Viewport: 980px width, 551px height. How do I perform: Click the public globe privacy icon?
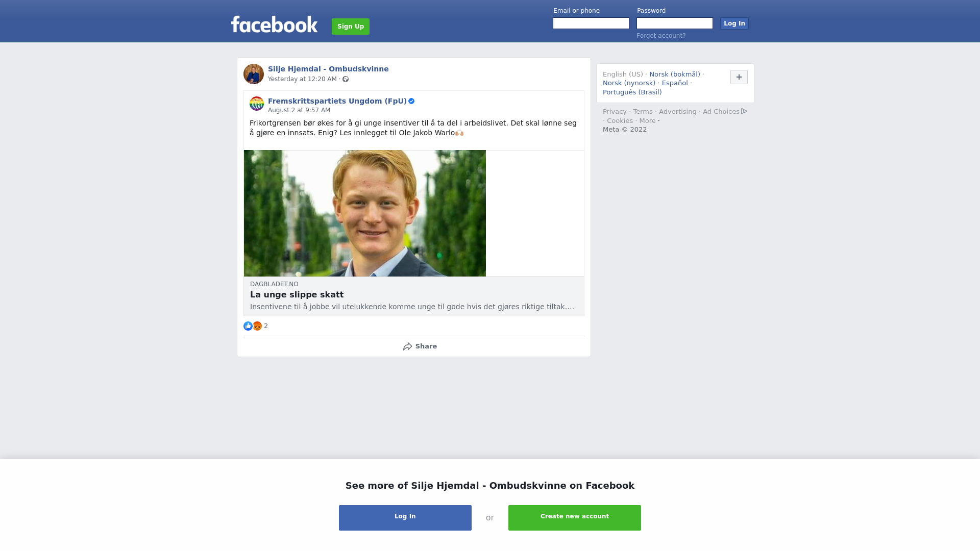click(x=346, y=79)
